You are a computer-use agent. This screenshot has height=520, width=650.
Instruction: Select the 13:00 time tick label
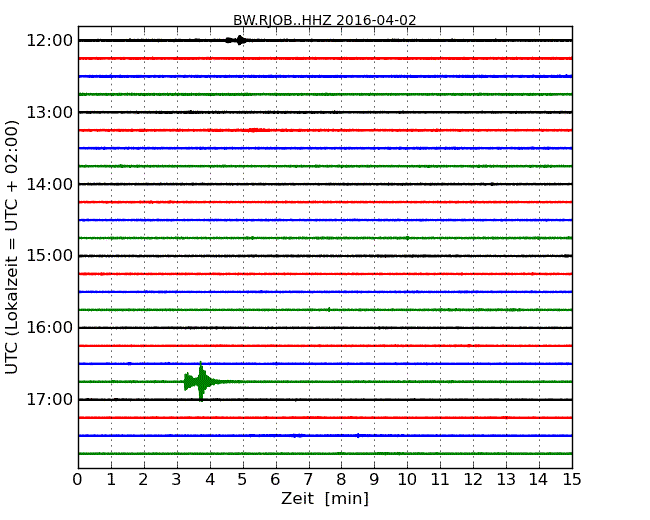50,112
